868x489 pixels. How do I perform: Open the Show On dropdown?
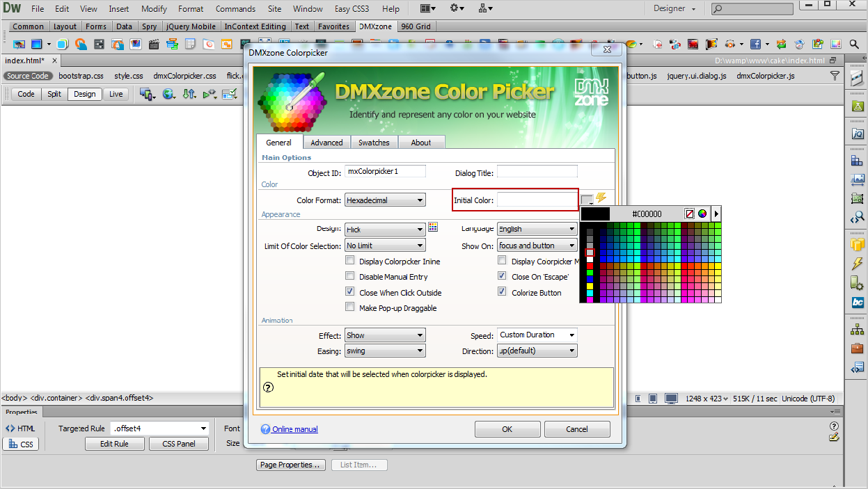(x=537, y=246)
